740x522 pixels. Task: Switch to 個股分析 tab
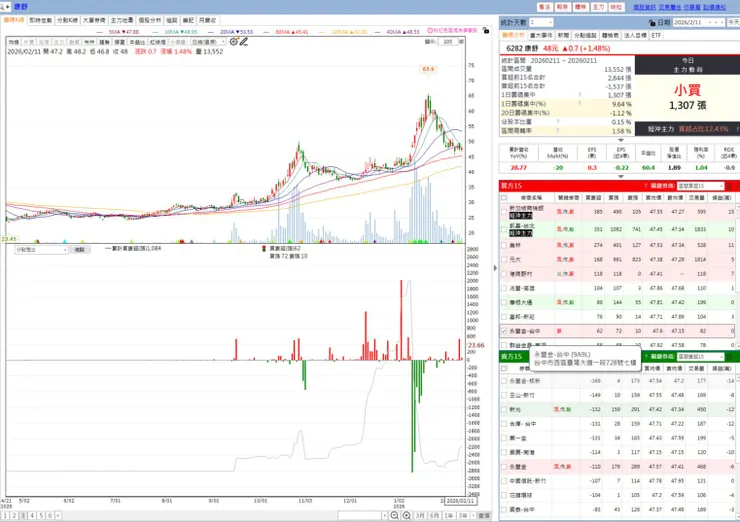click(149, 20)
